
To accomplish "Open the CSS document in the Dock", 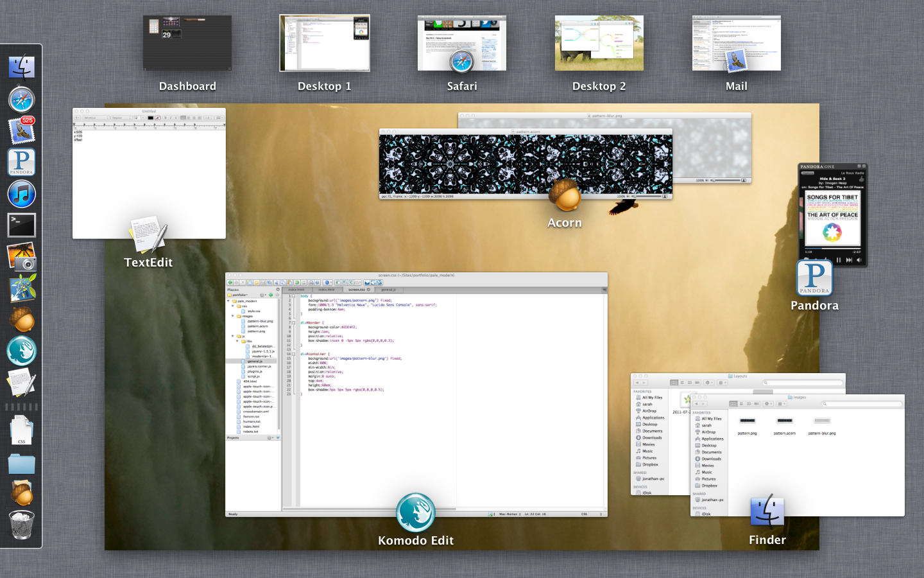I will point(21,430).
